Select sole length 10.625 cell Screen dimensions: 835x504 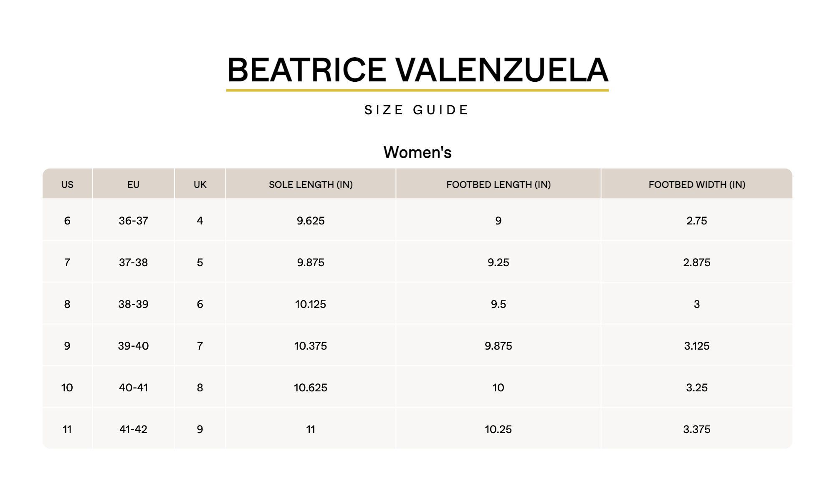tap(311, 388)
